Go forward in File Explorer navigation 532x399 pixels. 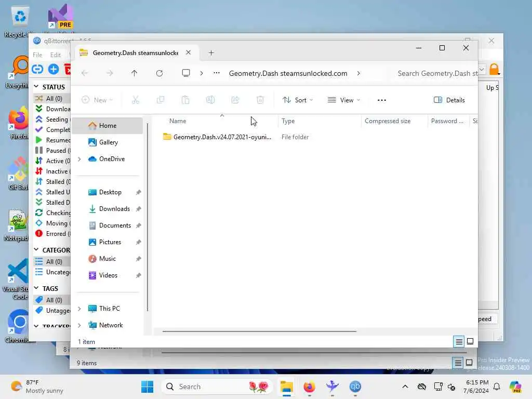pos(109,73)
